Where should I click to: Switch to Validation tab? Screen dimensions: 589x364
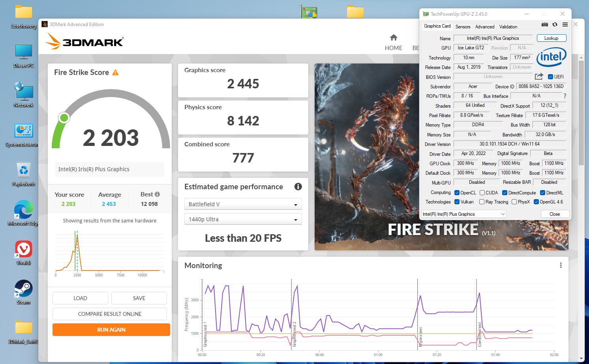[508, 27]
